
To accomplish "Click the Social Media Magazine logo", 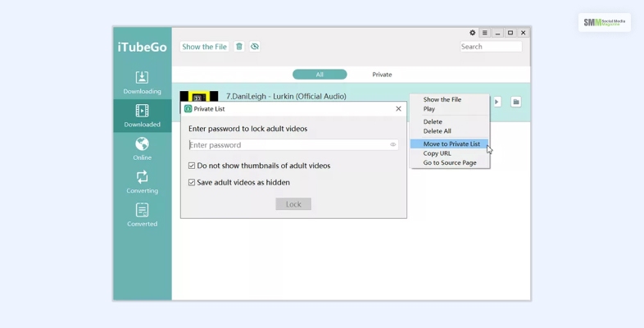I will coord(604,23).
